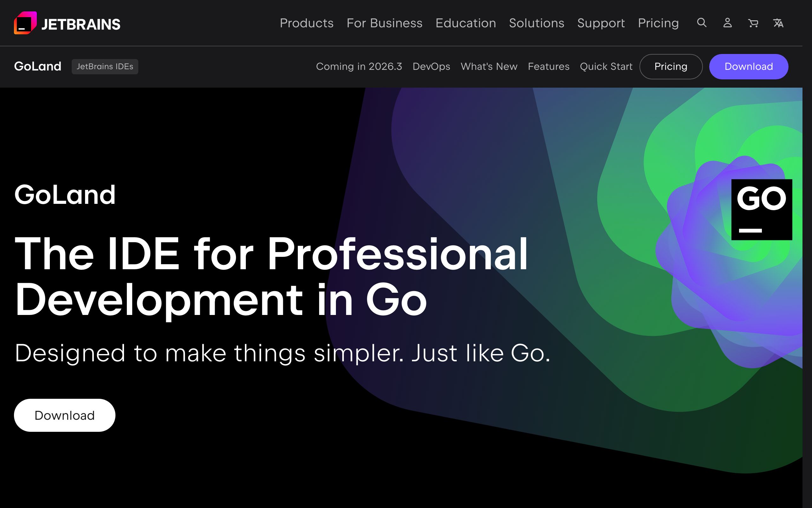
Task: Open the Solutions menu
Action: [x=537, y=23]
